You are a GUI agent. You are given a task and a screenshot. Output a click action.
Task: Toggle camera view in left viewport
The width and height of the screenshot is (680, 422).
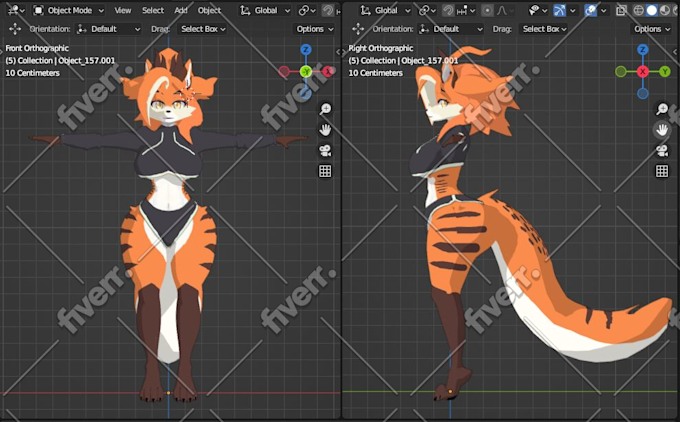[325, 150]
